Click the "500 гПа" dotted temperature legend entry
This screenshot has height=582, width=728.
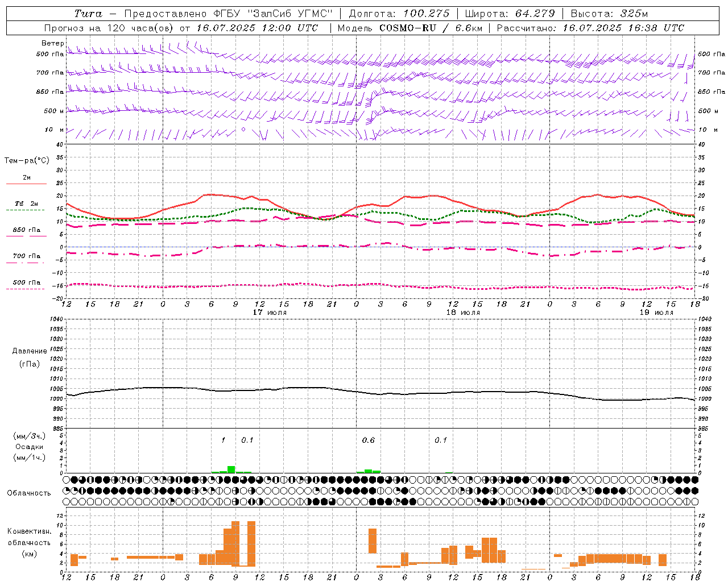pyautogui.click(x=26, y=282)
